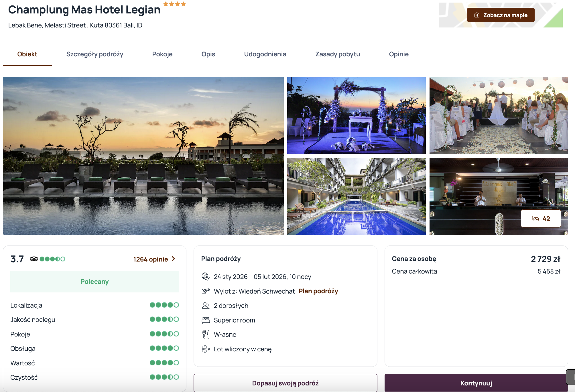Click the overall rating bubbles next to 3.7
Image resolution: width=575 pixels, height=392 pixels.
coord(52,259)
